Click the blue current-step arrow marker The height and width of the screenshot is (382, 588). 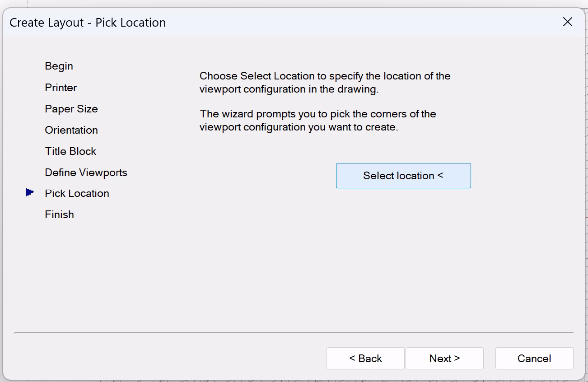tap(30, 192)
